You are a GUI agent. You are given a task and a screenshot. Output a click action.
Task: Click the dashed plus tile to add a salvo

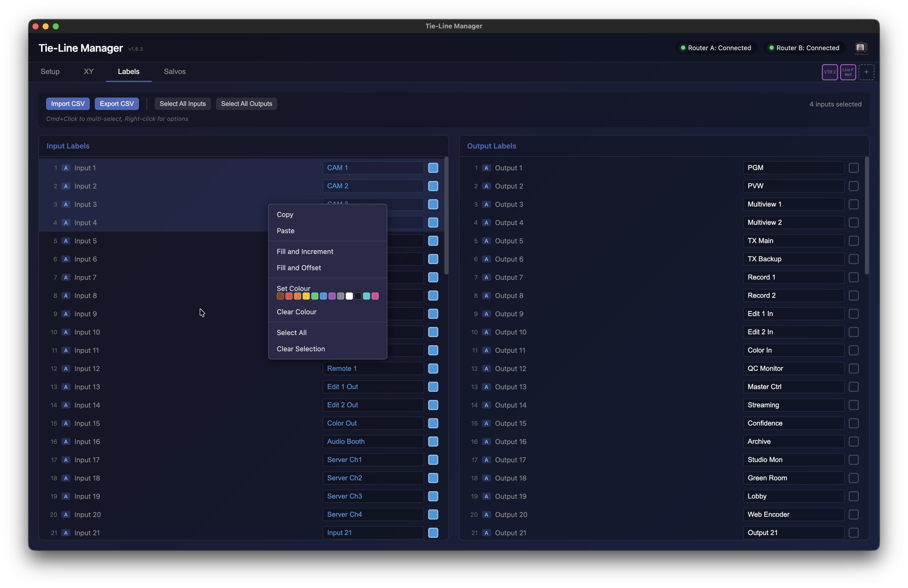coord(866,72)
